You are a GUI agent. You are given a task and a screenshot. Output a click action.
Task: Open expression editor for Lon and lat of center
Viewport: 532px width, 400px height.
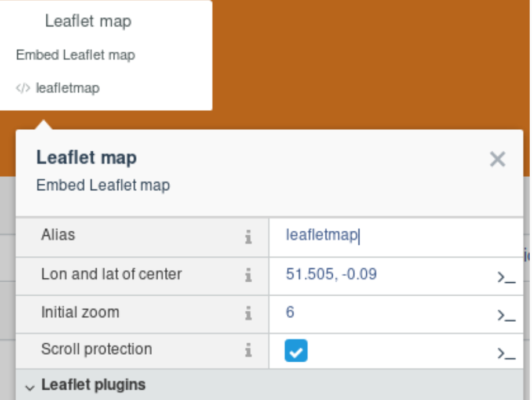point(506,277)
